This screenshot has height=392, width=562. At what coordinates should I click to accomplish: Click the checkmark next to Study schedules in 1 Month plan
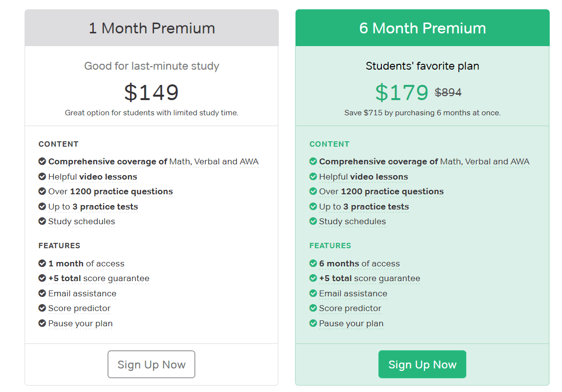pyautogui.click(x=42, y=221)
